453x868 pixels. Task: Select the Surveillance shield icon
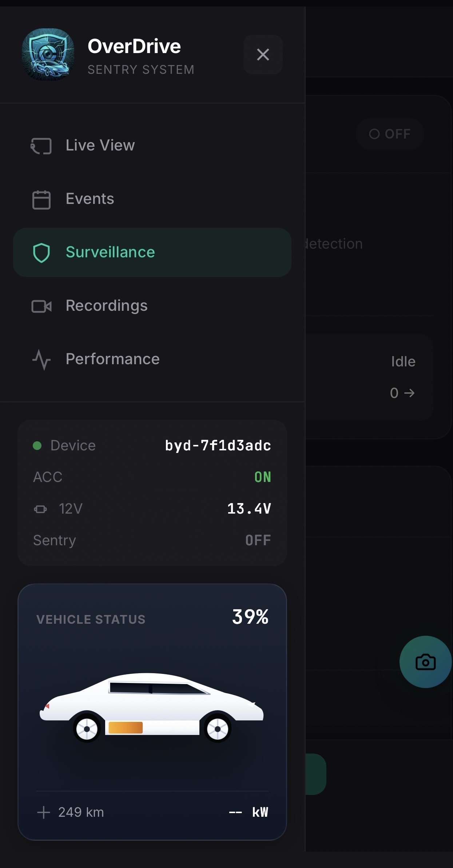point(42,252)
